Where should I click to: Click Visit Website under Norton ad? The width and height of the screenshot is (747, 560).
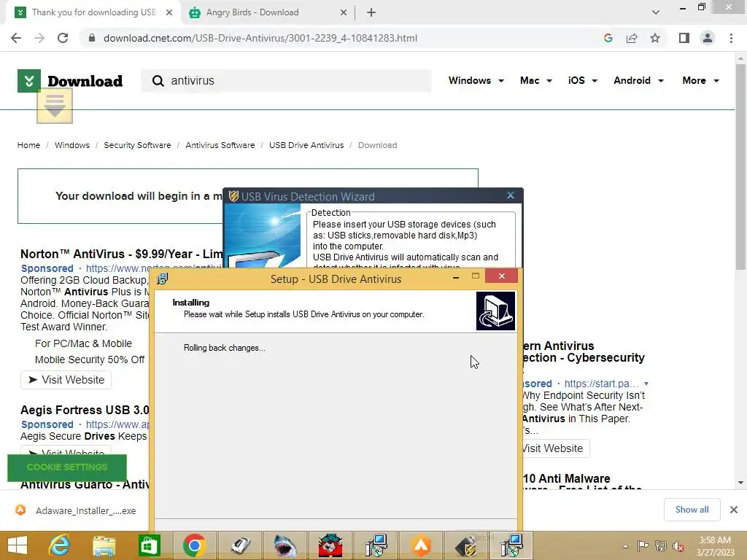pyautogui.click(x=66, y=380)
